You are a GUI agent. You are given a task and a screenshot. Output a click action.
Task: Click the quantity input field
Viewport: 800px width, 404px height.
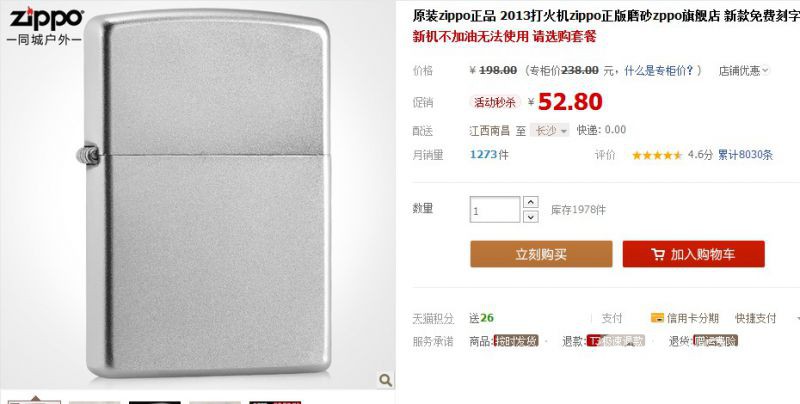tap(495, 210)
